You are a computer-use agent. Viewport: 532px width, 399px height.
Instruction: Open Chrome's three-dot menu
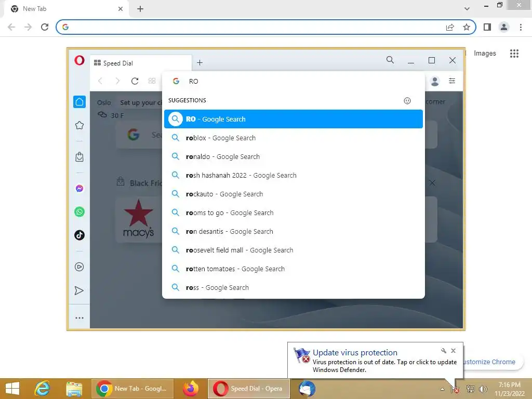point(521,27)
